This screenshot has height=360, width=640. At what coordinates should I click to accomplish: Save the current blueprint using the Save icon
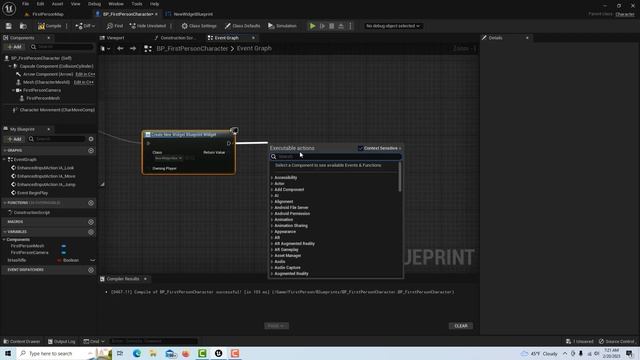tap(9, 26)
